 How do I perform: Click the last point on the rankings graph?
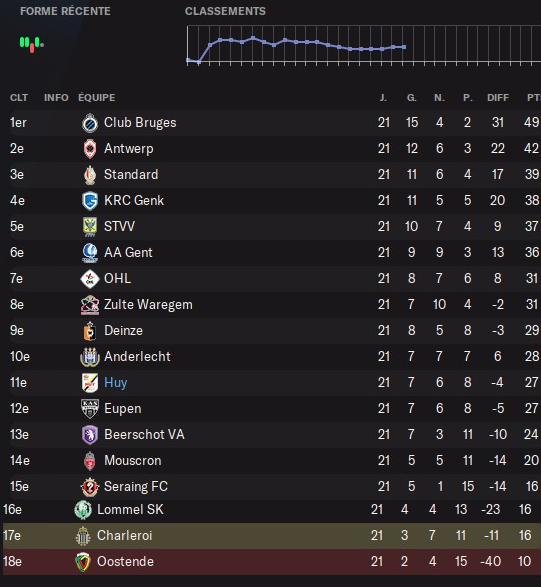[404, 47]
